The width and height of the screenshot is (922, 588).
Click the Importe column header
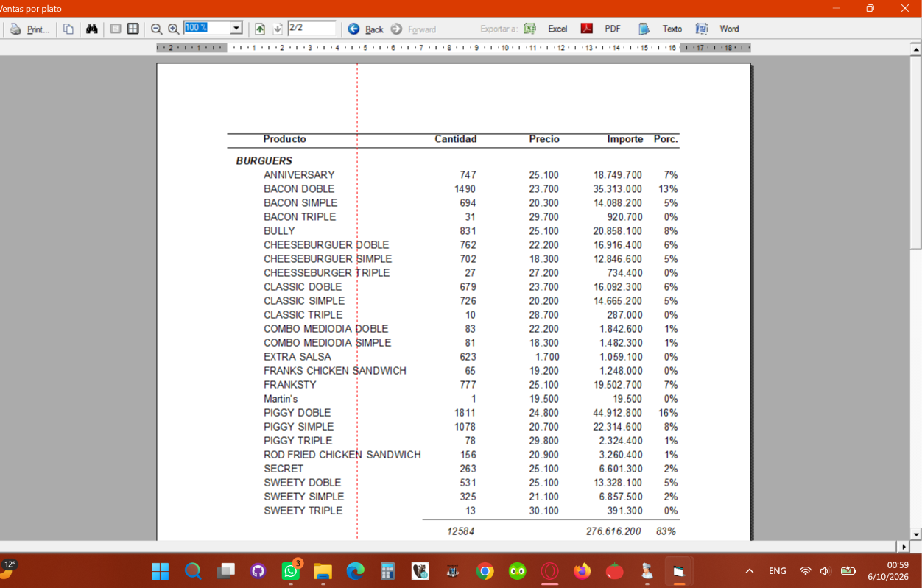[625, 139]
